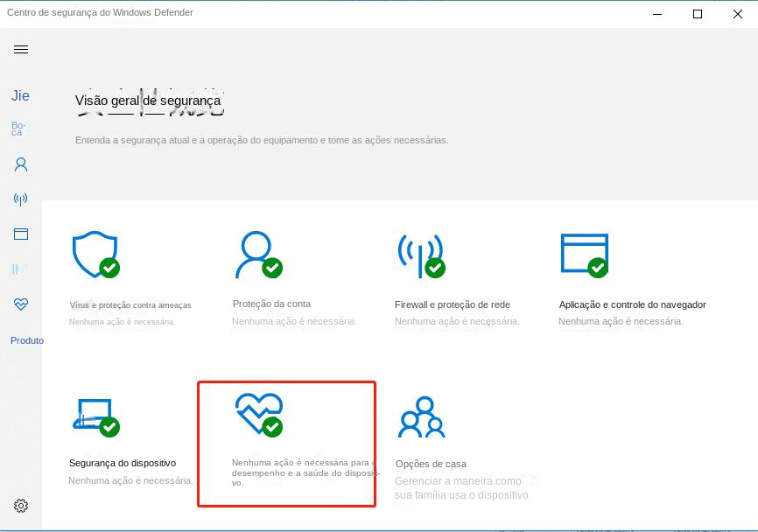Click the large person icon for account protection
758x532 pixels.
(258, 255)
